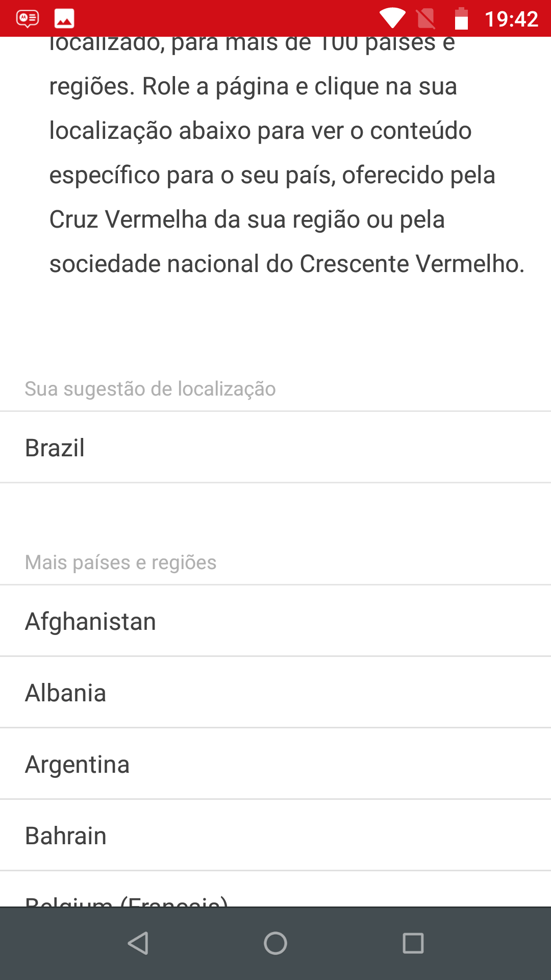Select Albania in the countries list
Screen dimensions: 551x980
[x=275, y=693]
